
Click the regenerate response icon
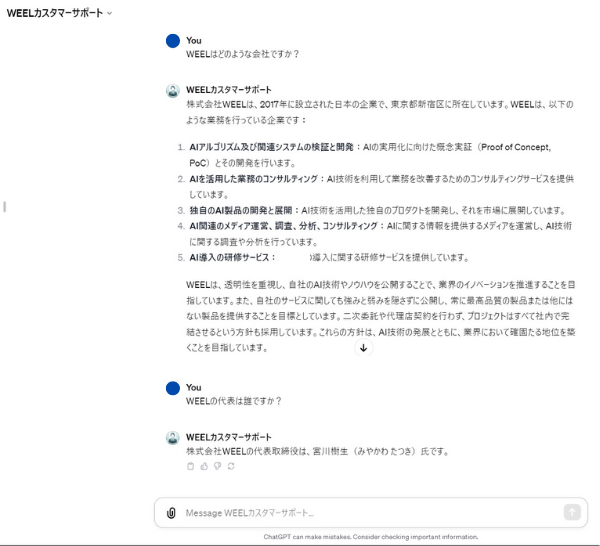pyautogui.click(x=231, y=466)
